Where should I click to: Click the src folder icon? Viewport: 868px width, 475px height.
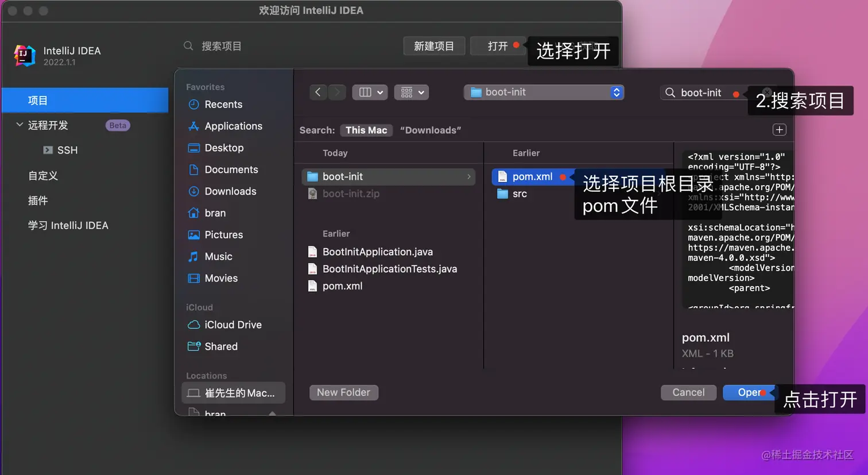pyautogui.click(x=502, y=194)
